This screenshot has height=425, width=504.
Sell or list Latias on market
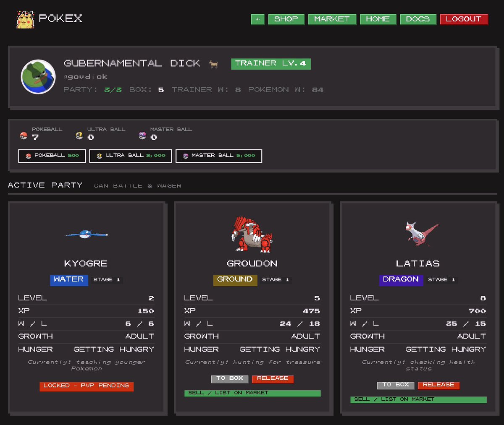pyautogui.click(x=418, y=399)
